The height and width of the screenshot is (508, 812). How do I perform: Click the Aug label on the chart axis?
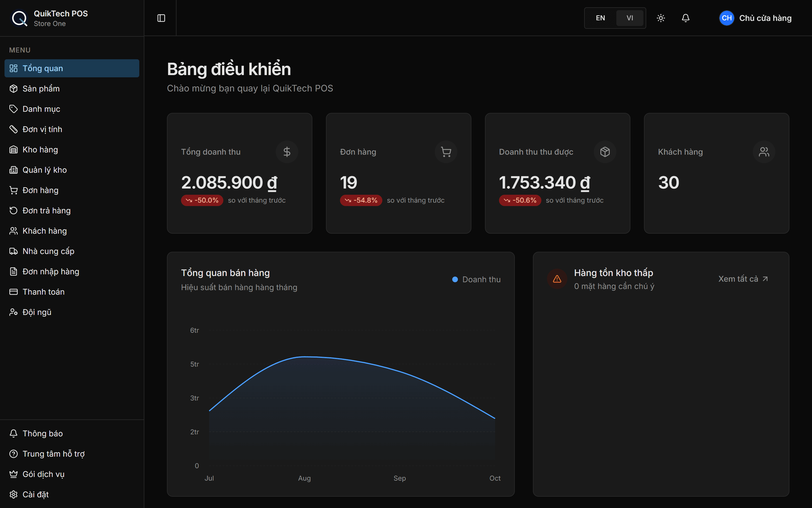[x=304, y=478]
